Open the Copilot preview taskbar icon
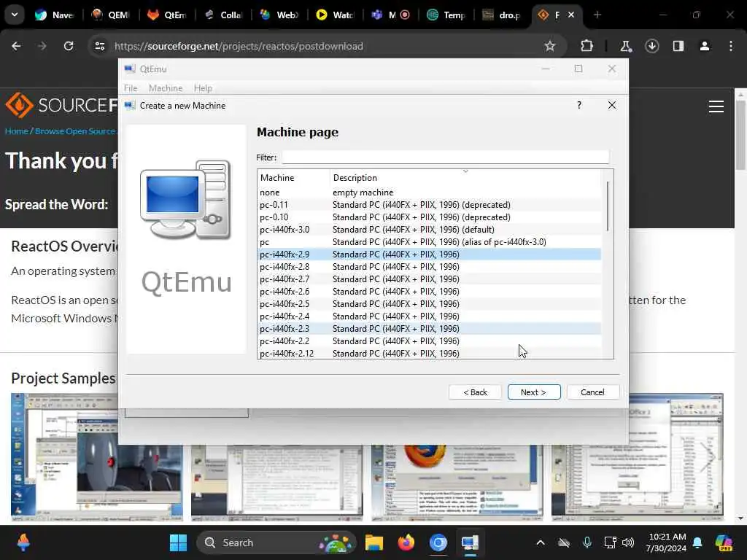 tap(724, 542)
